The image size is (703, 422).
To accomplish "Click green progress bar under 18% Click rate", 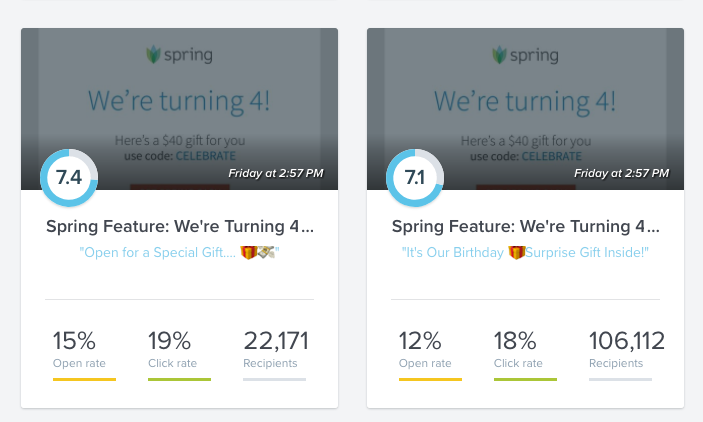I will pyautogui.click(x=525, y=379).
